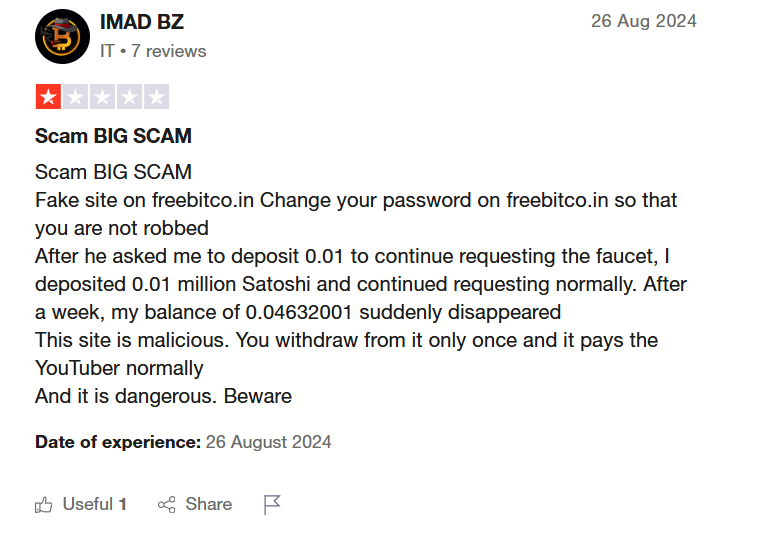This screenshot has width=759, height=536.
Task: Open the bold Scam BIG SCAM title
Action: (x=113, y=136)
